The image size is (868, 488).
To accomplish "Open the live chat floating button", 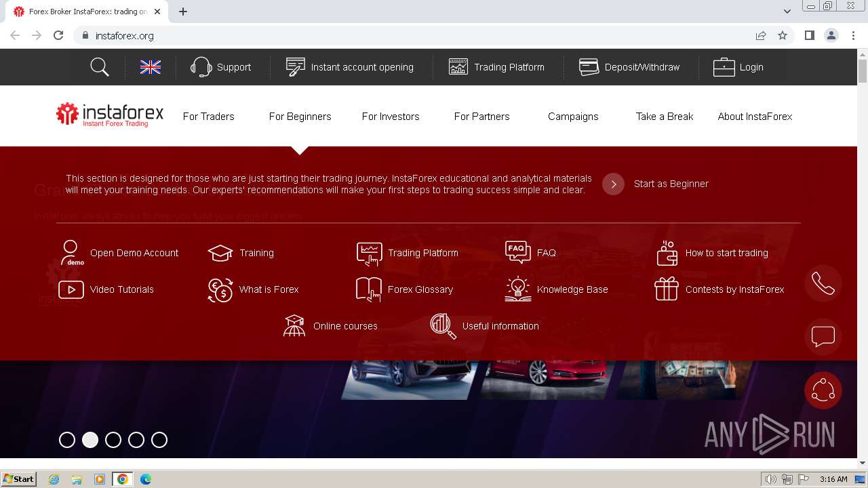I will click(x=823, y=337).
